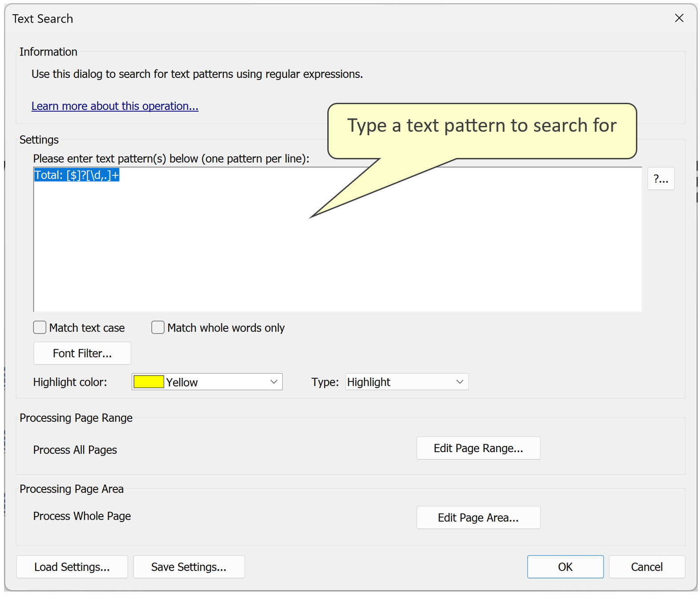Close the Text Search dialog

click(679, 18)
